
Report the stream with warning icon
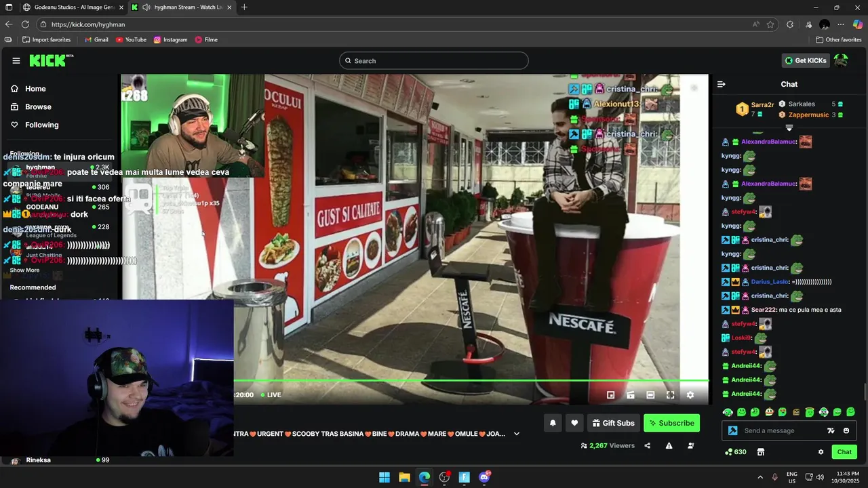click(x=669, y=445)
